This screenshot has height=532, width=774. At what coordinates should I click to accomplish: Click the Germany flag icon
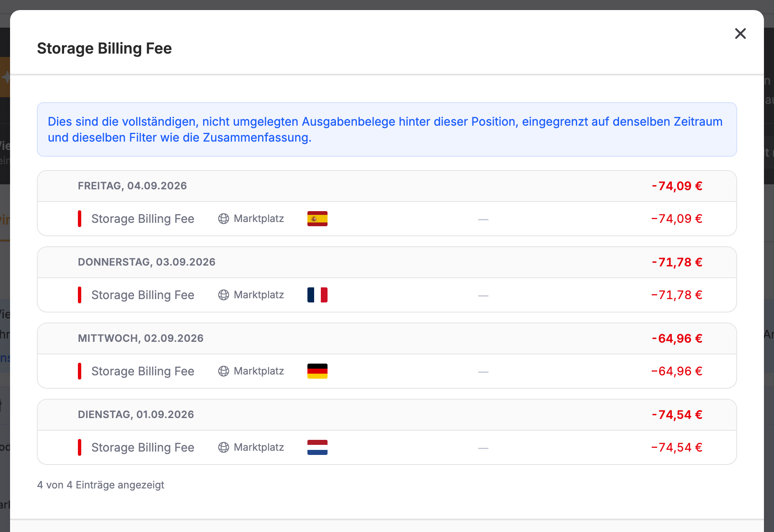[x=317, y=371]
